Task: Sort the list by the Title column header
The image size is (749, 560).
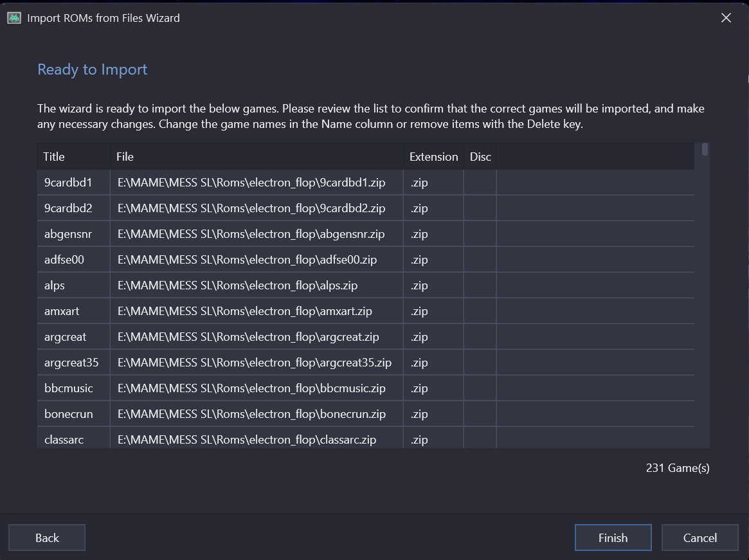Action: pyautogui.click(x=54, y=157)
